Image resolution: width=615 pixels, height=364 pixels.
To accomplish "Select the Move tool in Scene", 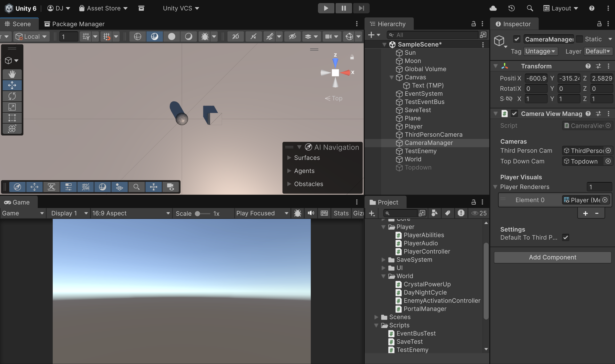I will click(12, 85).
